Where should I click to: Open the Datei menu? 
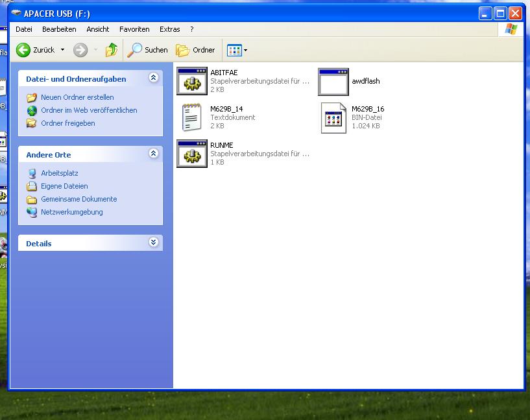24,29
